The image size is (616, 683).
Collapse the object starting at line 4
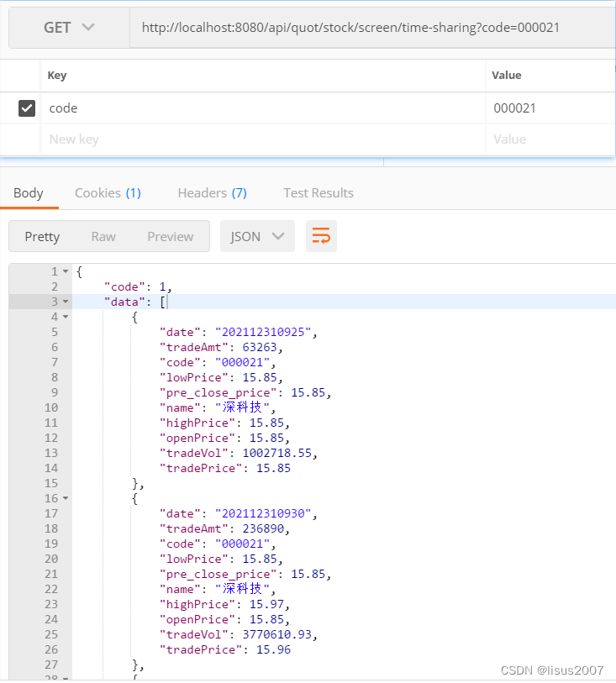[66, 317]
